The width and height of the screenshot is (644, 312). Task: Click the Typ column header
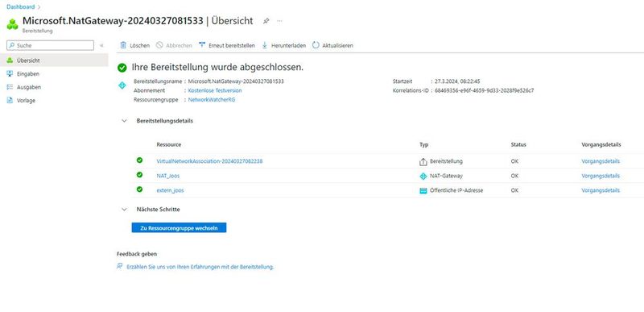click(424, 144)
